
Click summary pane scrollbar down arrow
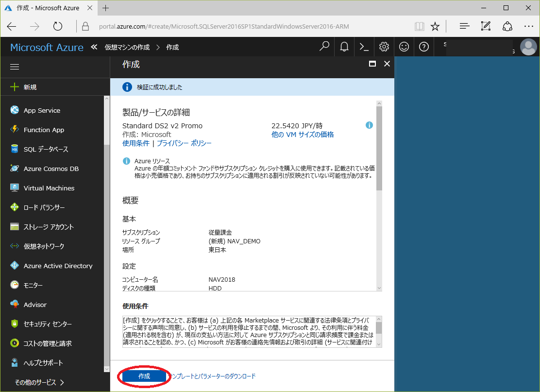click(x=379, y=288)
